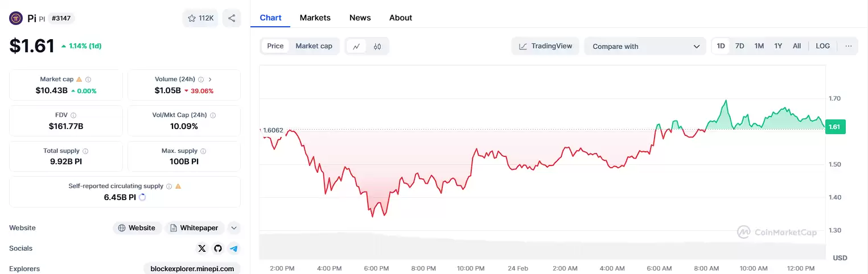Switch to candlestick chart view

point(377,47)
